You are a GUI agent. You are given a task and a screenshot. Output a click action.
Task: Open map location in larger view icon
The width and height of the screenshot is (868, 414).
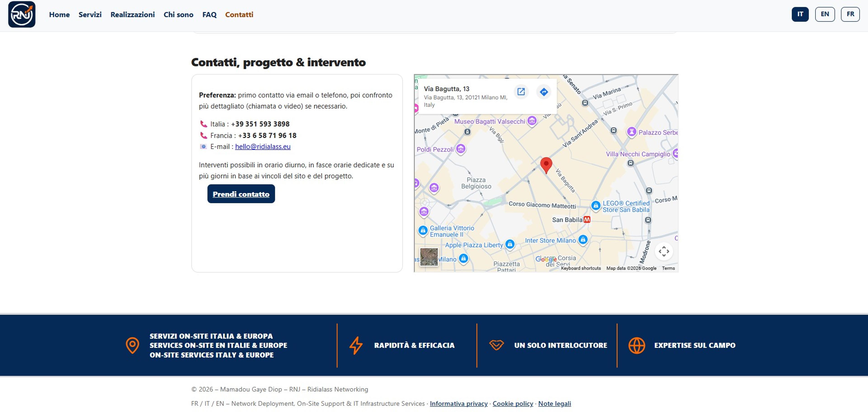point(521,91)
